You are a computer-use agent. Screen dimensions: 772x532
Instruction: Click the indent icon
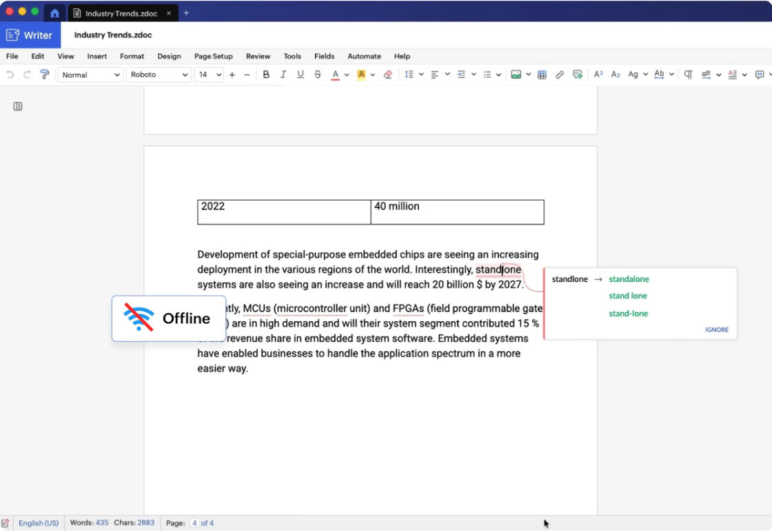click(x=461, y=75)
